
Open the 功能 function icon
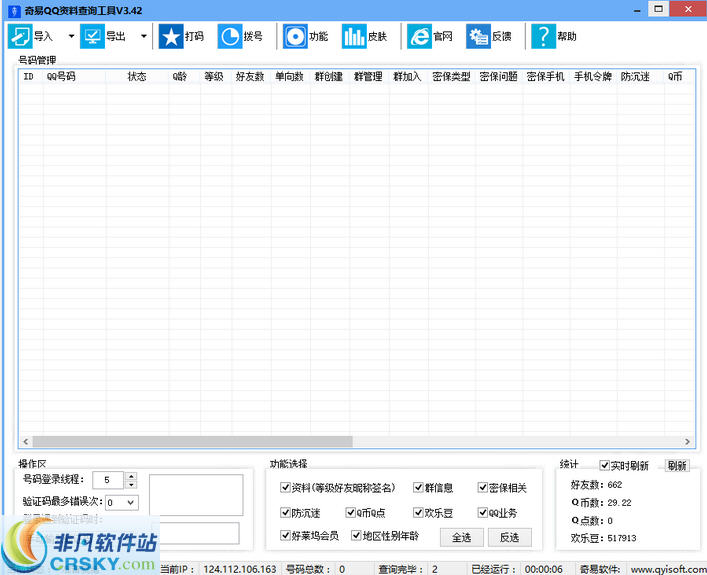point(295,36)
